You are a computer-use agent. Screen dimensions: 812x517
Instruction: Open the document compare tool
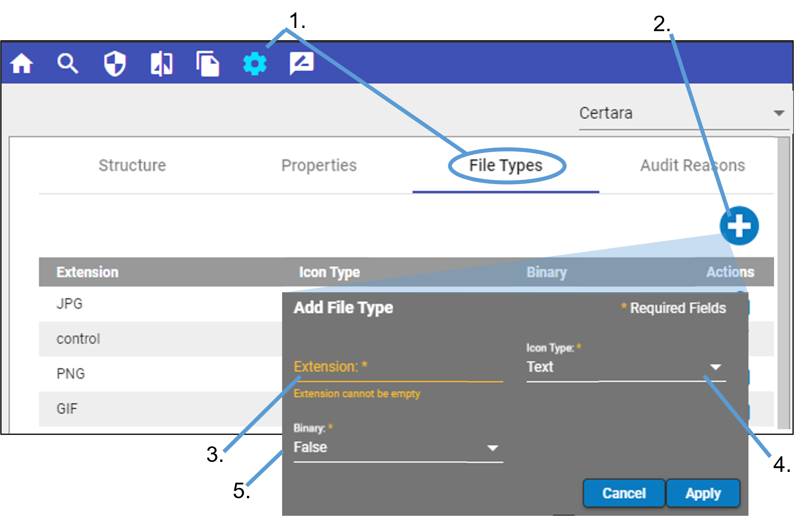161,63
